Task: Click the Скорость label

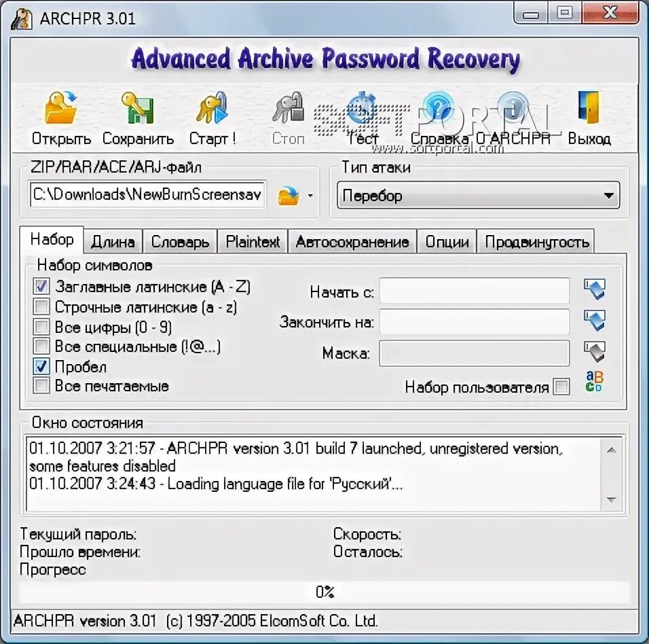Action: (x=367, y=534)
